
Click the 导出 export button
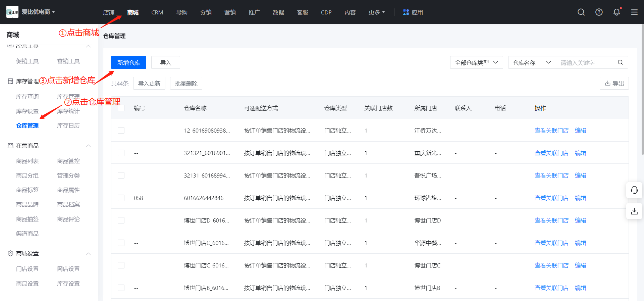(x=614, y=83)
